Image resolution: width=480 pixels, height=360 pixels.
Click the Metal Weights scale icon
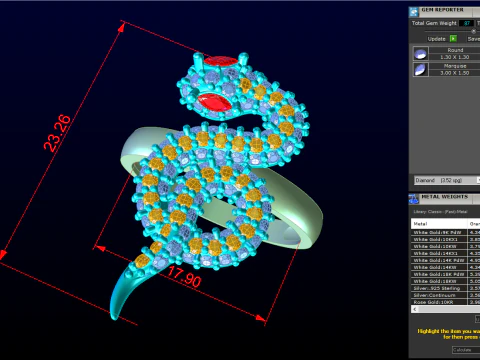(414, 199)
